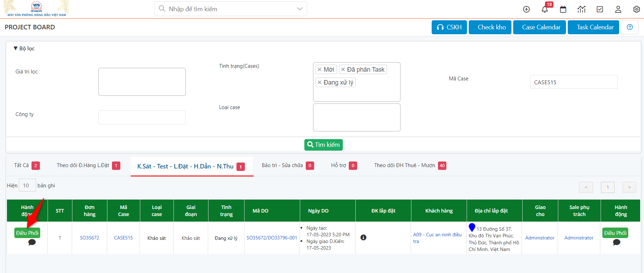Click the VPS company logo

coord(36,9)
